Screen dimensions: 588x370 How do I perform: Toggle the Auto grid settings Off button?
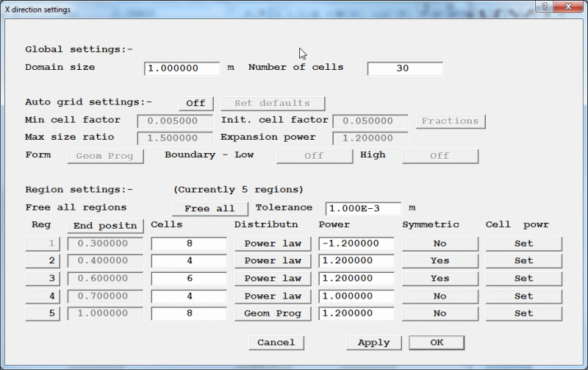(196, 103)
